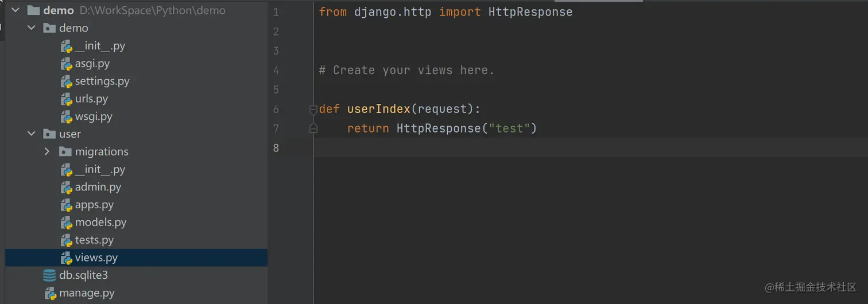Screen dimensions: 868x304
Task: Open apps.py file
Action: point(94,205)
